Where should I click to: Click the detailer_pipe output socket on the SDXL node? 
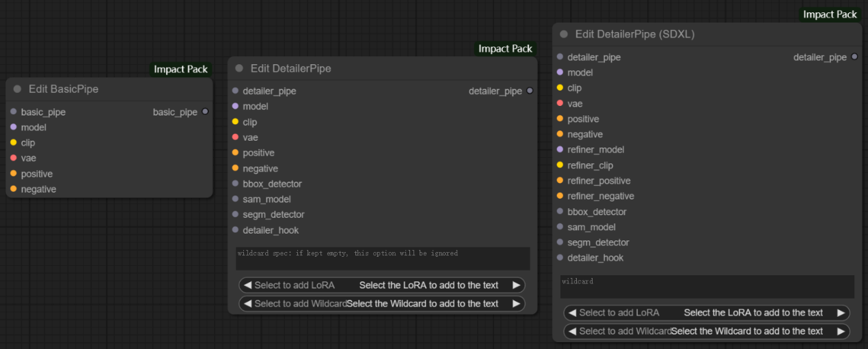[x=854, y=57]
